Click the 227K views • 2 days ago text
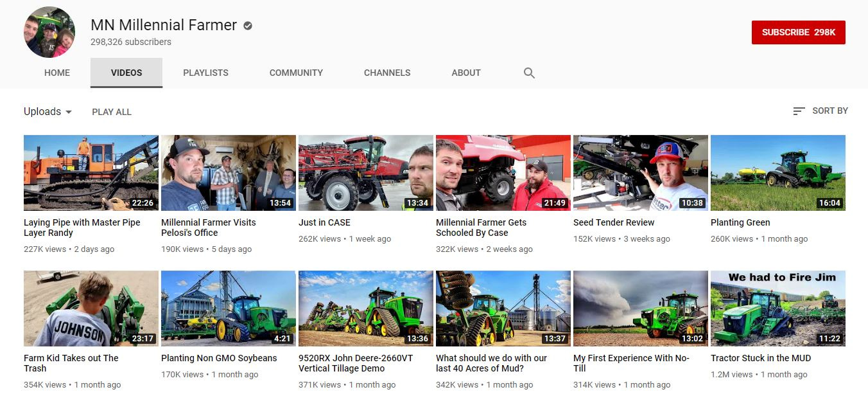The image size is (868, 394). coord(69,249)
